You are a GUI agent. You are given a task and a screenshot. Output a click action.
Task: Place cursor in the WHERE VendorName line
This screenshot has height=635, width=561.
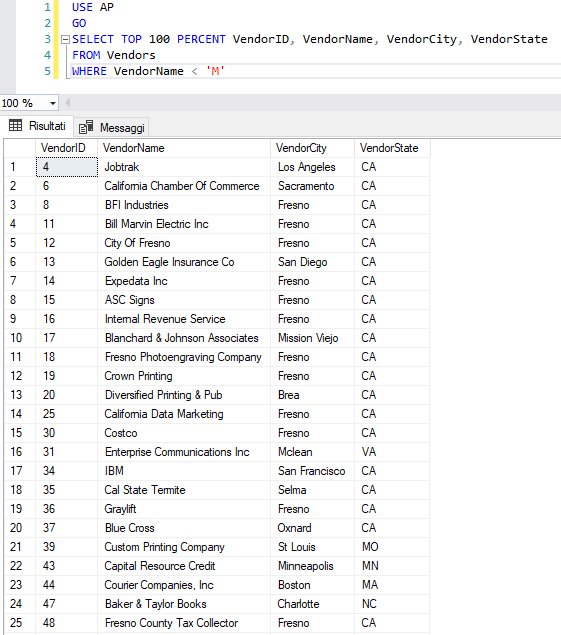click(x=316, y=71)
